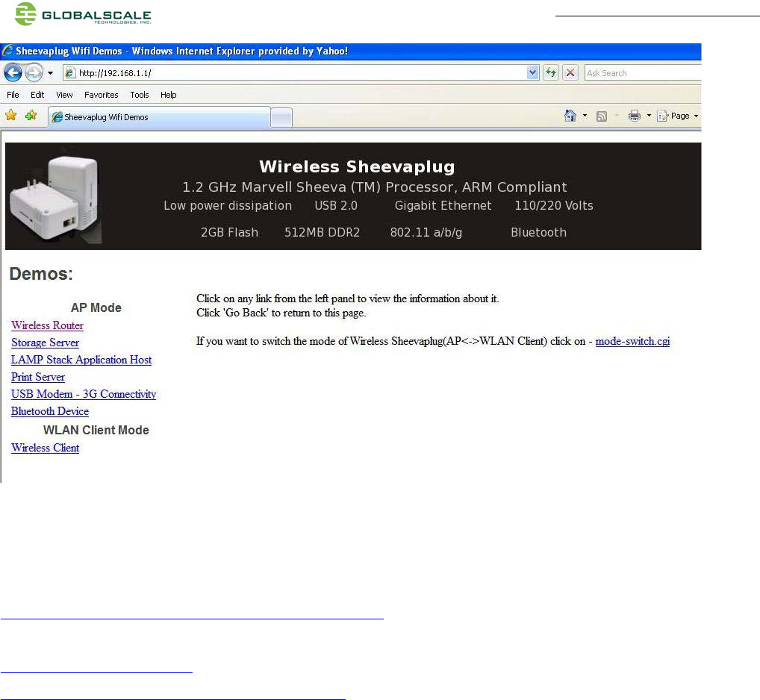Expand the address bar URL history dropdown

click(533, 73)
